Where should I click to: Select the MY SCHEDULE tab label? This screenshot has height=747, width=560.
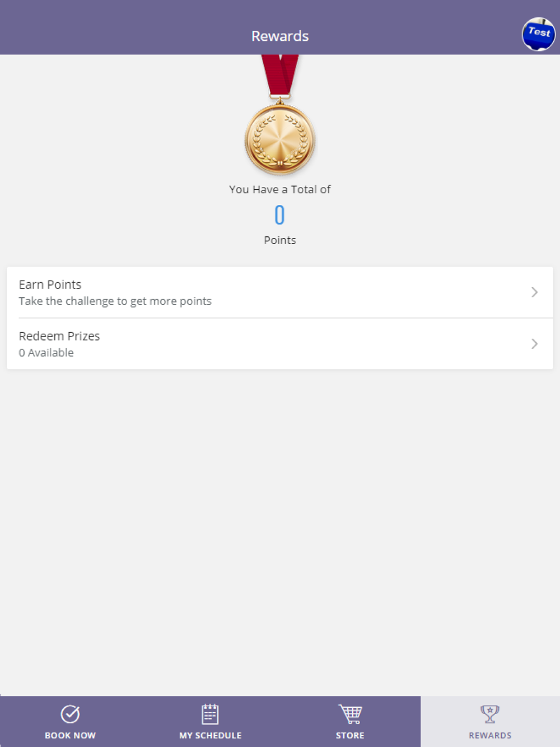click(210, 735)
